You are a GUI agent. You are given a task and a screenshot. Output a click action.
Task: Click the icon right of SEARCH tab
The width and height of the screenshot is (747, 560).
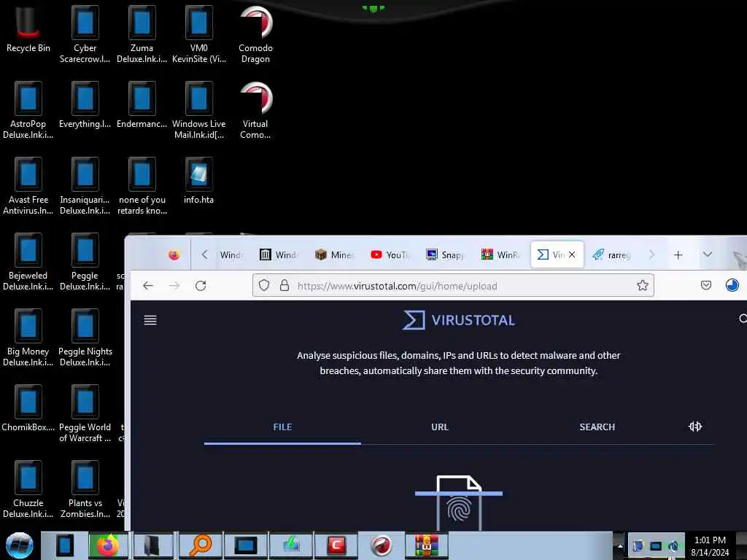click(x=695, y=427)
